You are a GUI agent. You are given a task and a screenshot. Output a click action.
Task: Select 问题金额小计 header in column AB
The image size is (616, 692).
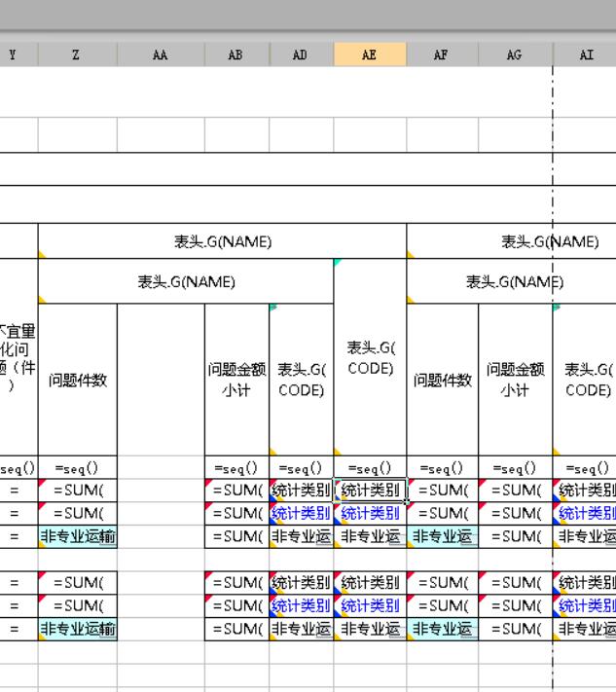pyautogui.click(x=236, y=380)
